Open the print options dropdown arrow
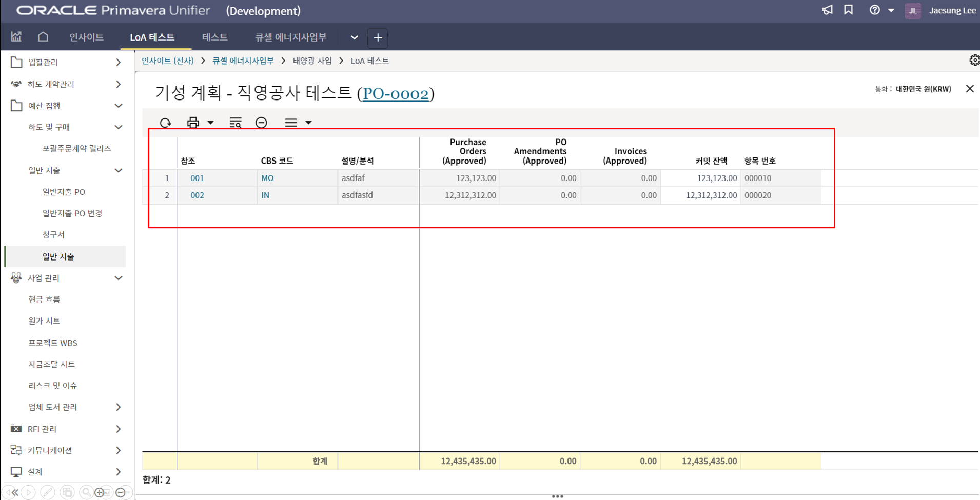Image resolution: width=980 pixels, height=500 pixels. [x=210, y=123]
